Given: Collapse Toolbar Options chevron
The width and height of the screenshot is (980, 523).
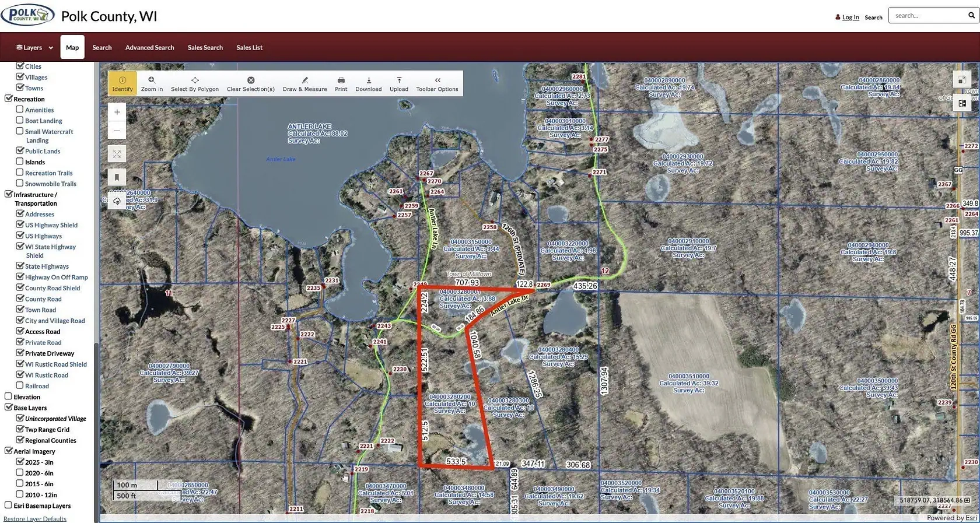Looking at the screenshot, I should pos(437,83).
